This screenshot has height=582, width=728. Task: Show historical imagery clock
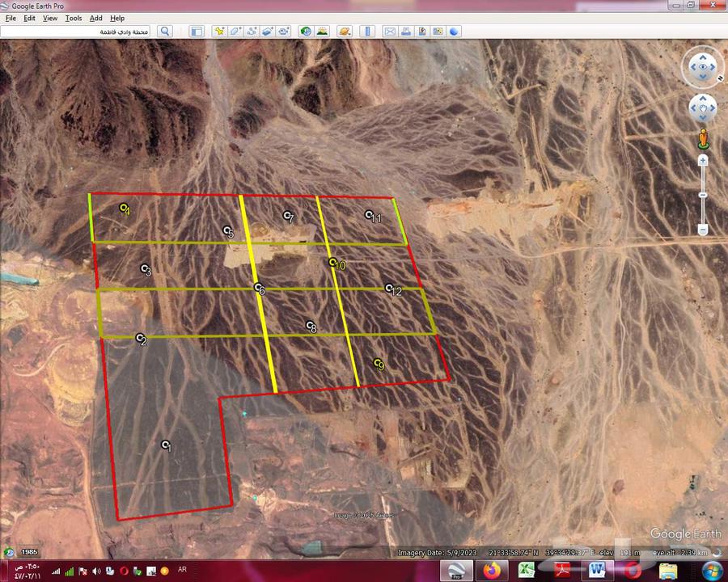[306, 32]
